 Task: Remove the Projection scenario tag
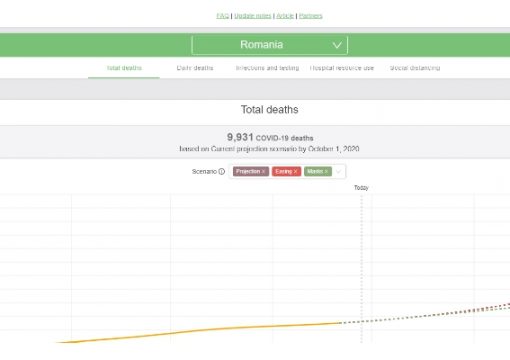pos(263,172)
